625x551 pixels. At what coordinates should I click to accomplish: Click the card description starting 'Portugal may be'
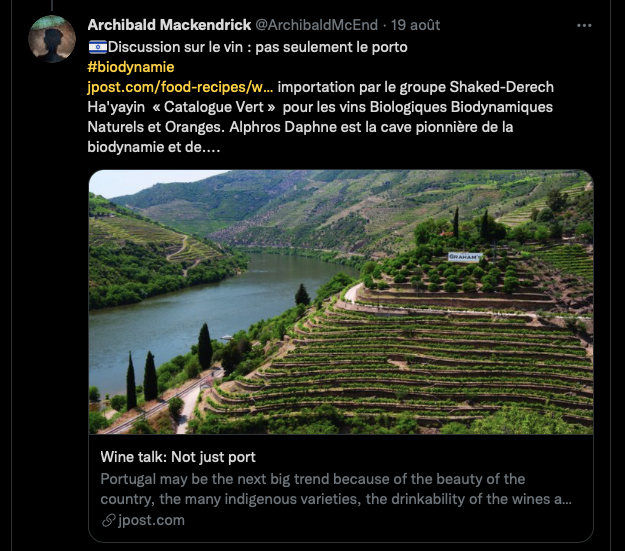[x=336, y=489]
